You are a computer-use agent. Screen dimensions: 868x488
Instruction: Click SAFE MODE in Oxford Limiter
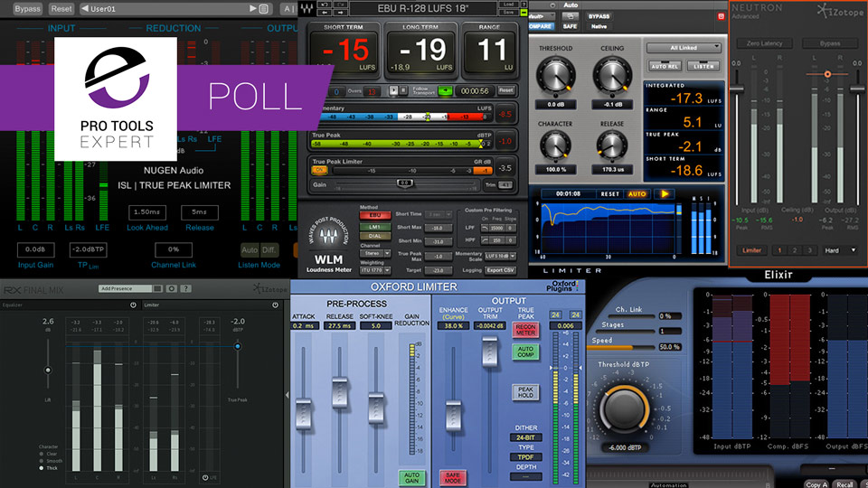tap(452, 477)
